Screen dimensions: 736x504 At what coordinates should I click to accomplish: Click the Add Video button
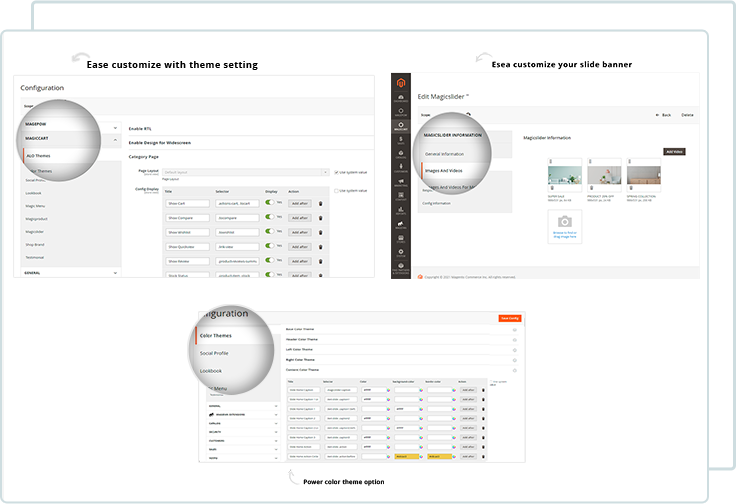pyautogui.click(x=675, y=151)
